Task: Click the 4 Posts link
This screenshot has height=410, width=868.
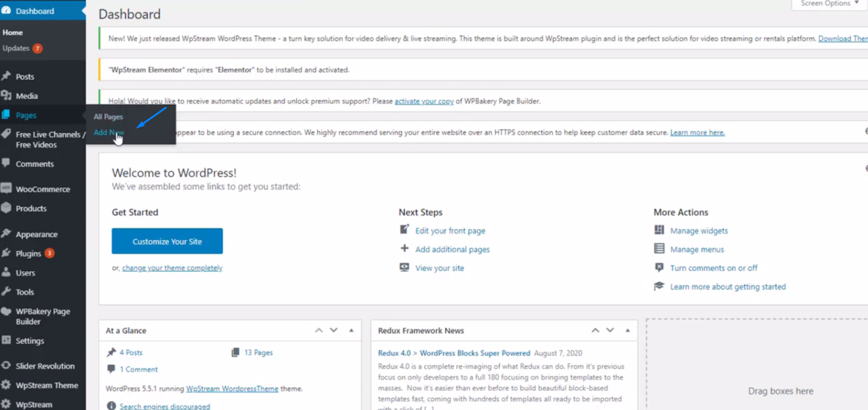Action: coord(131,353)
